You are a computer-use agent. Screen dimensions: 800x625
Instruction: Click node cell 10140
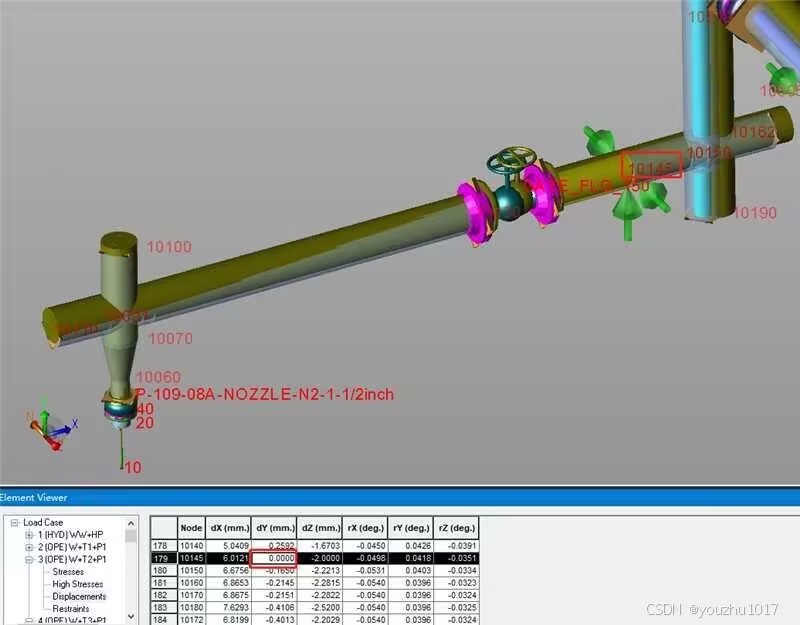tap(191, 546)
